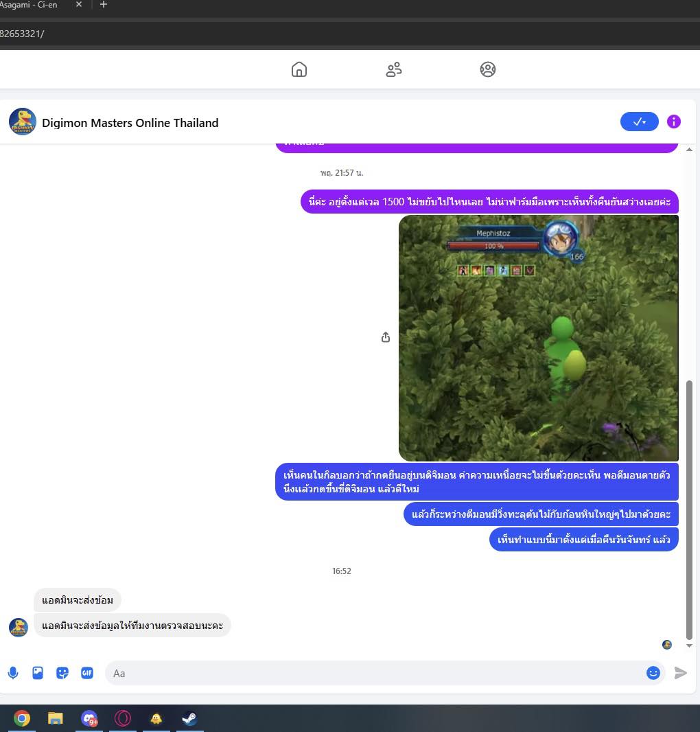Image resolution: width=700 pixels, height=732 pixels.
Task: Click the Digimon Masters page avatar in header
Action: (23, 122)
